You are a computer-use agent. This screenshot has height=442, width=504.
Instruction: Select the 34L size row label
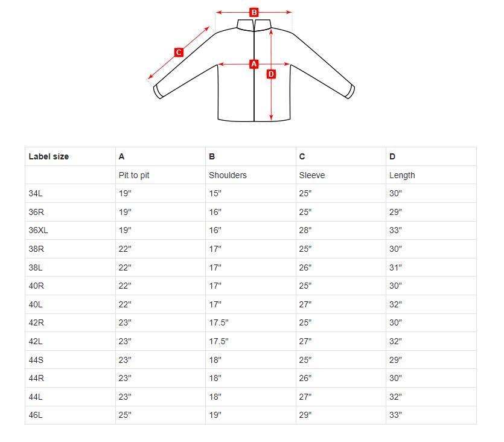[x=36, y=193]
